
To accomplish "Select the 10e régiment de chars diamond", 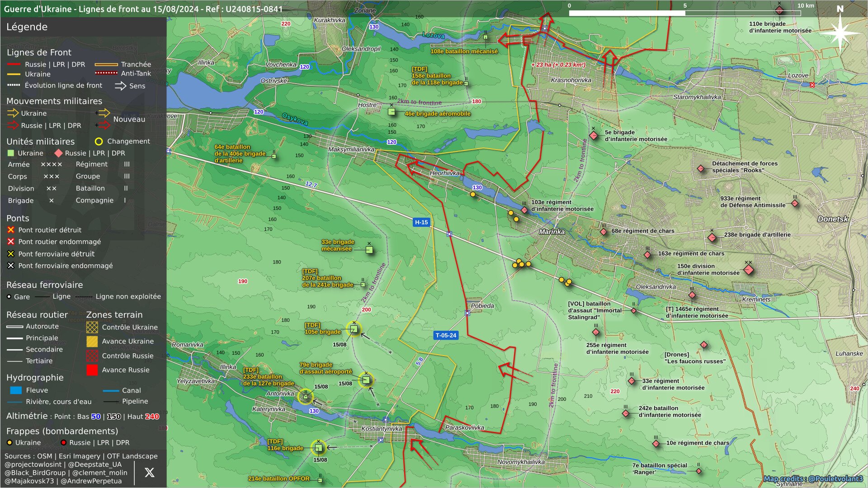I will [656, 444].
